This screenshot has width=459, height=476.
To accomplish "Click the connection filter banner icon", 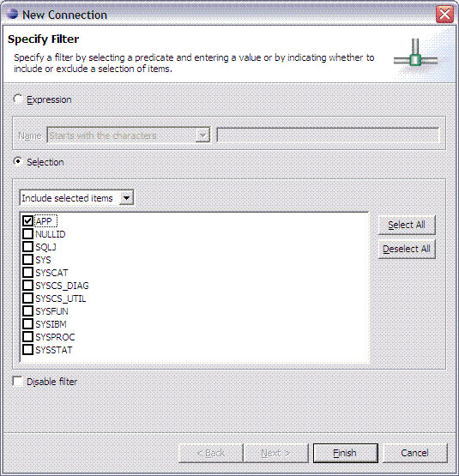I will click(x=415, y=55).
